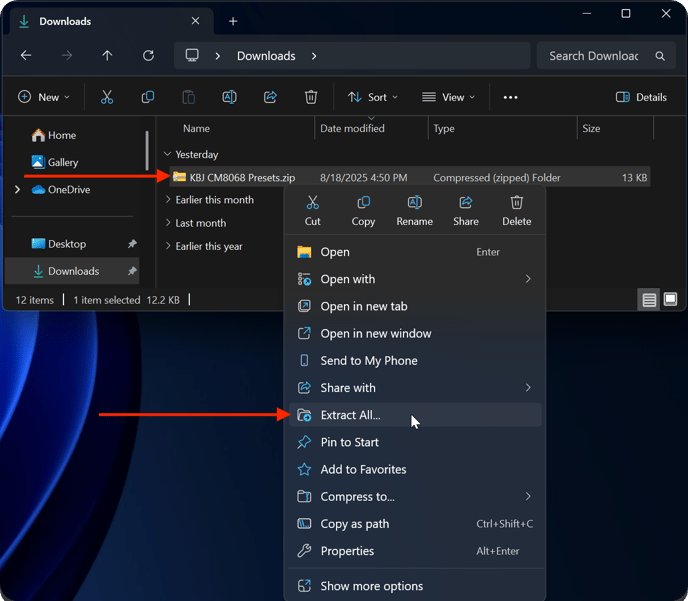Close the Downloads tab
Viewport: 688px width, 601px height.
tap(195, 21)
